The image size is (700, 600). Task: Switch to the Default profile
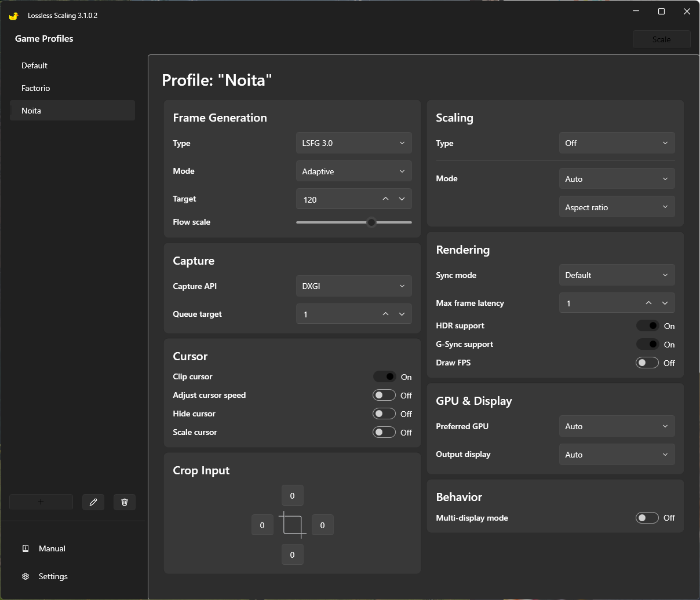coord(35,65)
